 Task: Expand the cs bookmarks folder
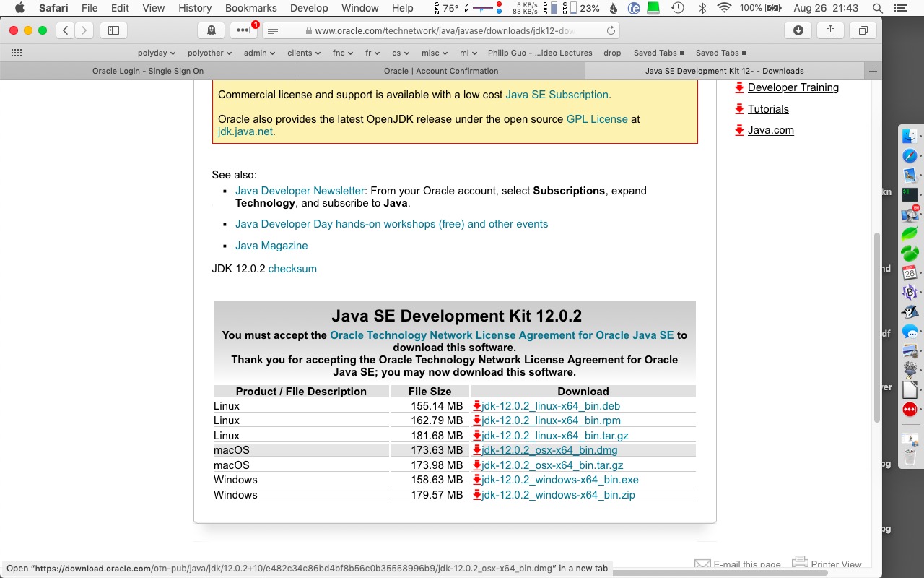(x=401, y=53)
